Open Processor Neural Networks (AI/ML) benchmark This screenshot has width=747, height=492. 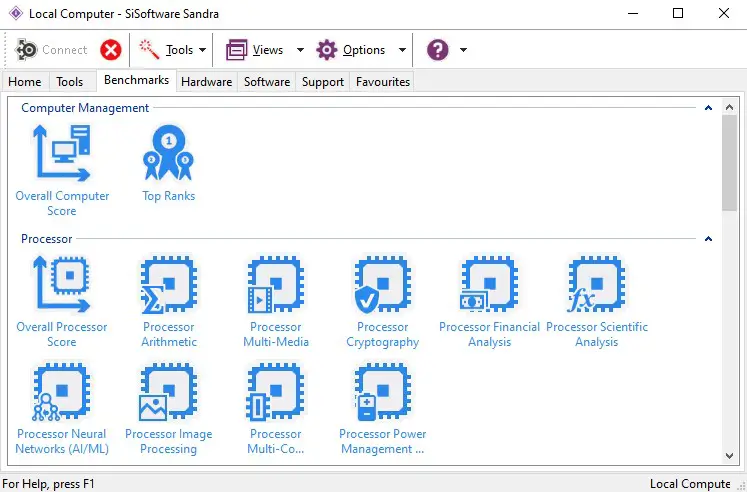tap(62, 409)
